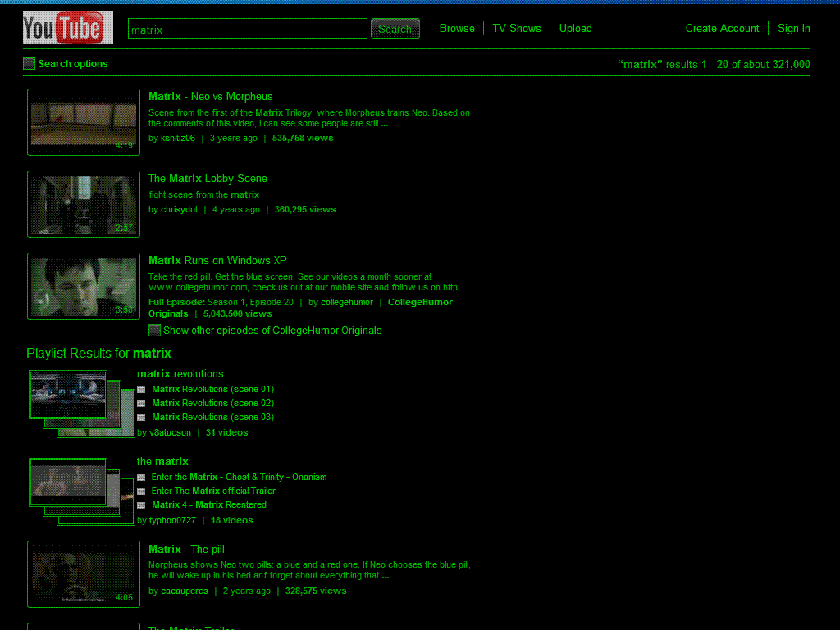This screenshot has width=840, height=630.
Task: Open matrix revolutions playlist thumbnail
Action: point(81,404)
